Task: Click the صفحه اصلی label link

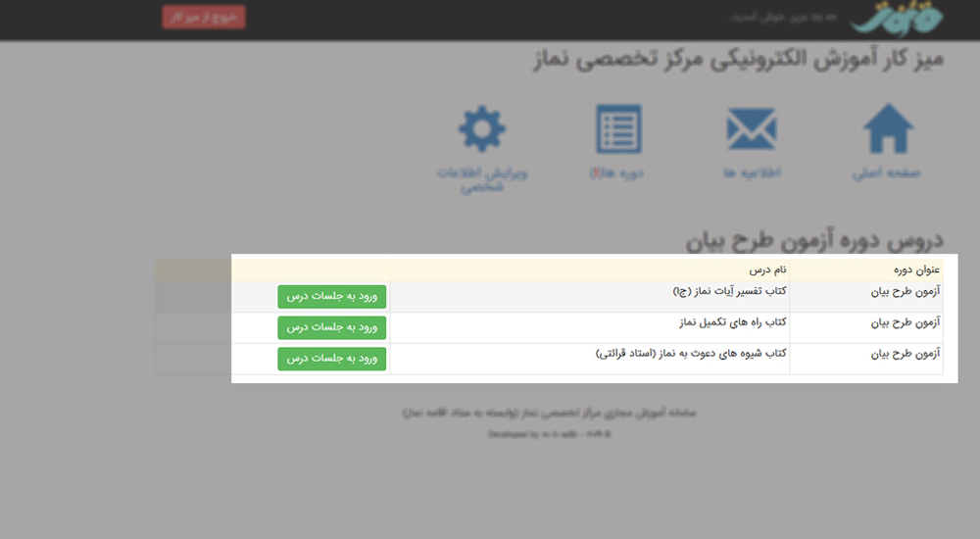Action: tap(887, 173)
